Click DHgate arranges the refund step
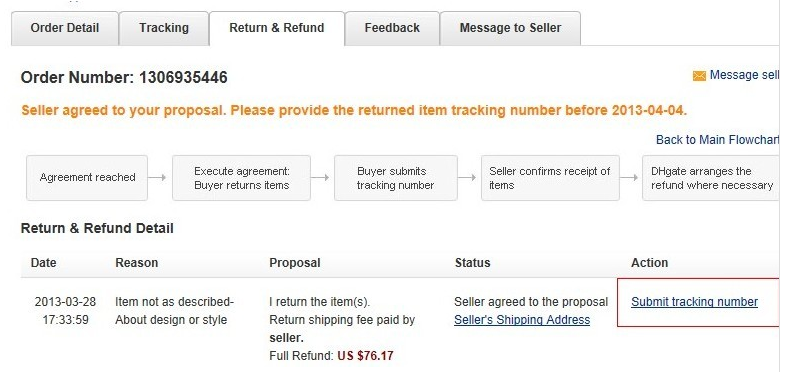 point(711,178)
